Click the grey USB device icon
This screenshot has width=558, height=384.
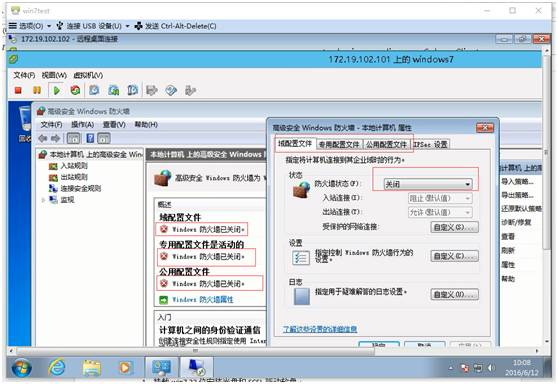(x=190, y=90)
